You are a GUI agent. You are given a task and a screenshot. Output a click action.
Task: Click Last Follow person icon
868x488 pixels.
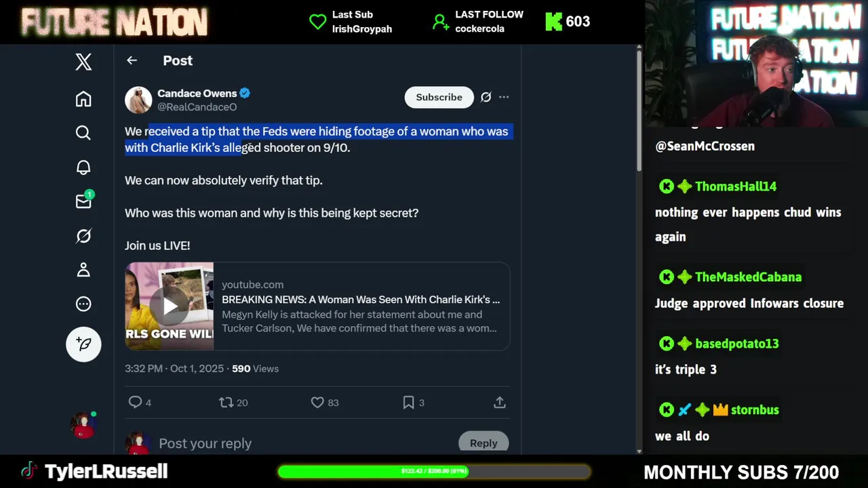[441, 22]
